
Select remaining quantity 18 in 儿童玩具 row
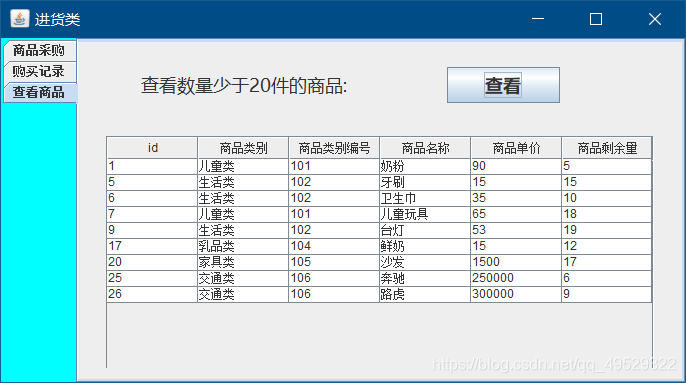point(607,214)
